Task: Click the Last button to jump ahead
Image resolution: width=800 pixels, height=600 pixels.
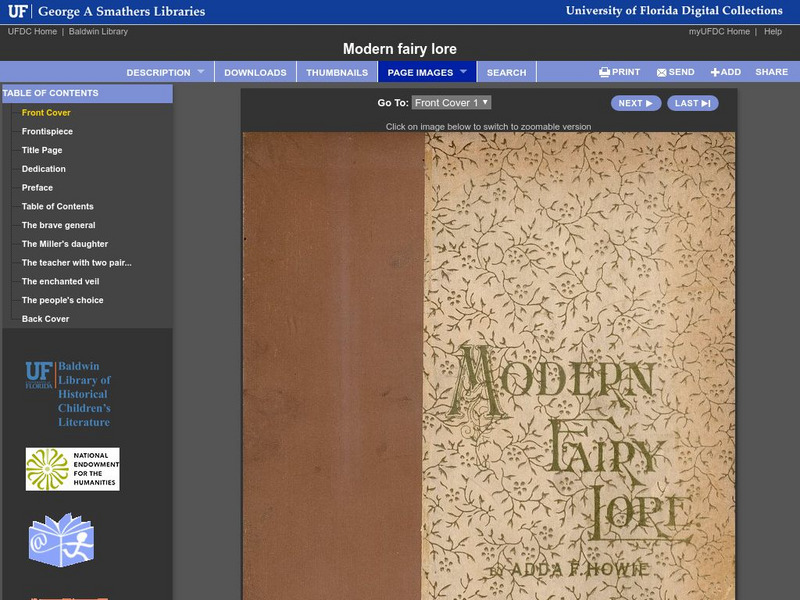Action: (x=692, y=103)
